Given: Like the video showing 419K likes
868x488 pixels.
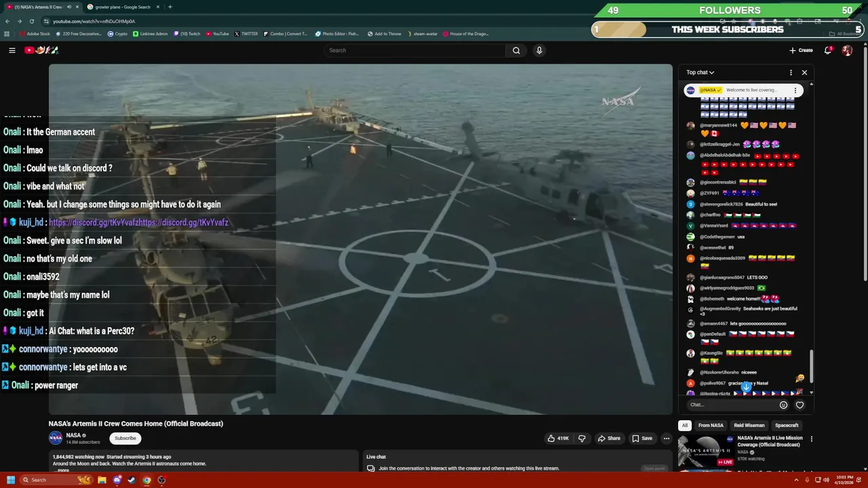Looking at the screenshot, I should [x=558, y=439].
